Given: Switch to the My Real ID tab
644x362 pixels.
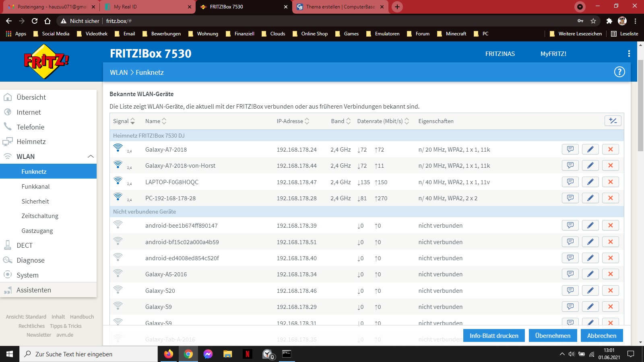Looking at the screenshot, I should pos(148,7).
